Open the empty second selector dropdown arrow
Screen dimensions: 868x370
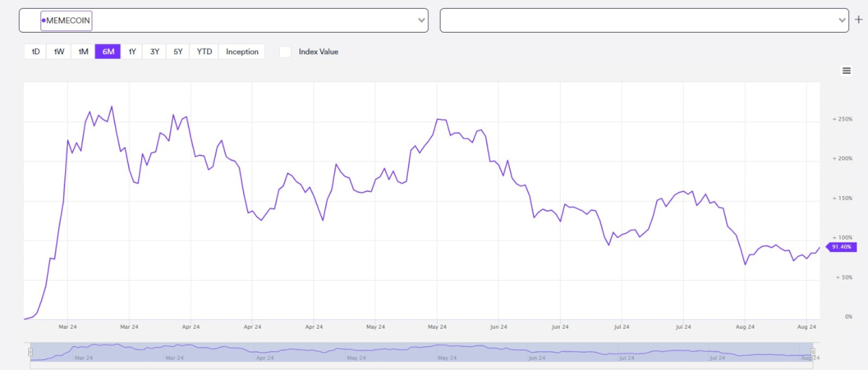point(842,21)
